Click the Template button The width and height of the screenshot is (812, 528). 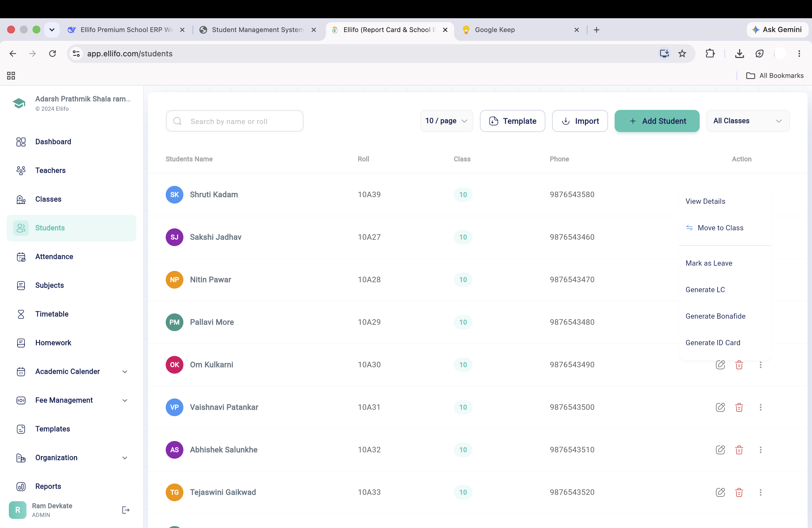(x=512, y=121)
